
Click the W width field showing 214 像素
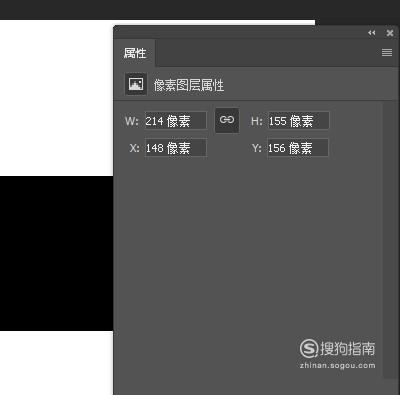[176, 121]
